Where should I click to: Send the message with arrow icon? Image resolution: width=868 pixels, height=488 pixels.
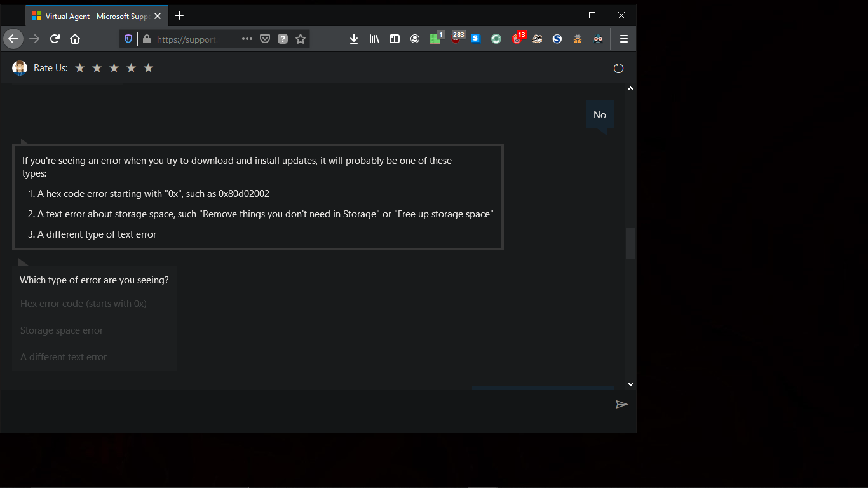pos(621,404)
